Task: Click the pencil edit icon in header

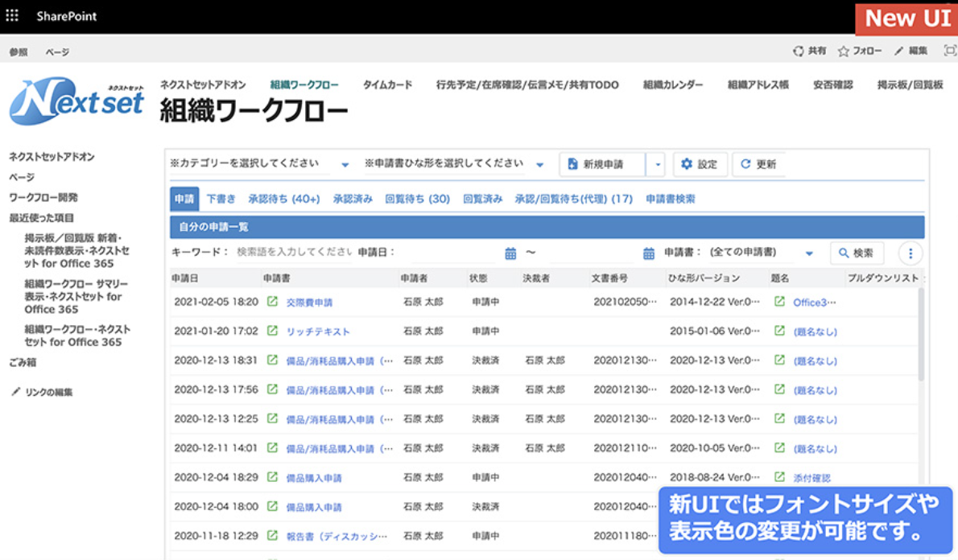Action: [898, 51]
